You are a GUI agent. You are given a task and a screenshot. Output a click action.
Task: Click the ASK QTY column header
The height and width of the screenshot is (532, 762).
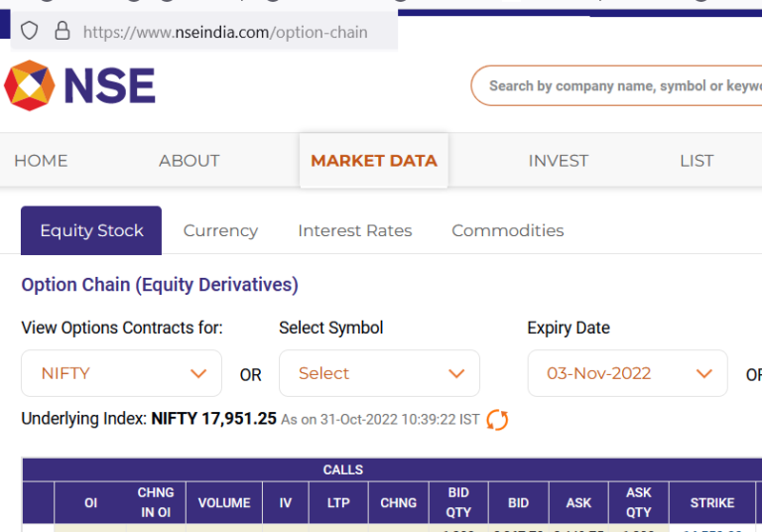[x=639, y=502]
